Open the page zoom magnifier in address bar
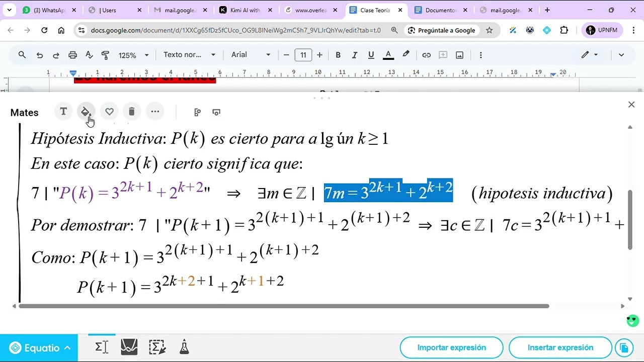 394,30
